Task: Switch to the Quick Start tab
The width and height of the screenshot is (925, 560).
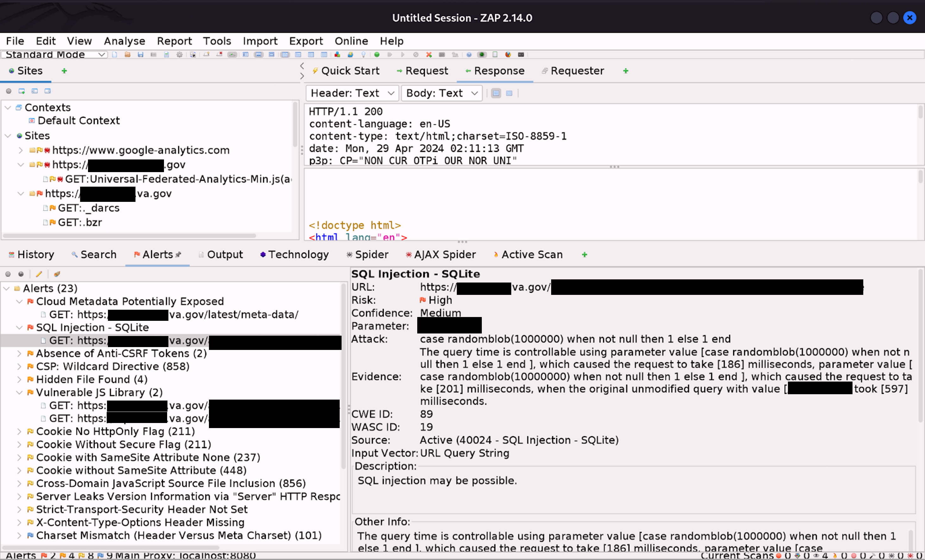Action: click(346, 71)
